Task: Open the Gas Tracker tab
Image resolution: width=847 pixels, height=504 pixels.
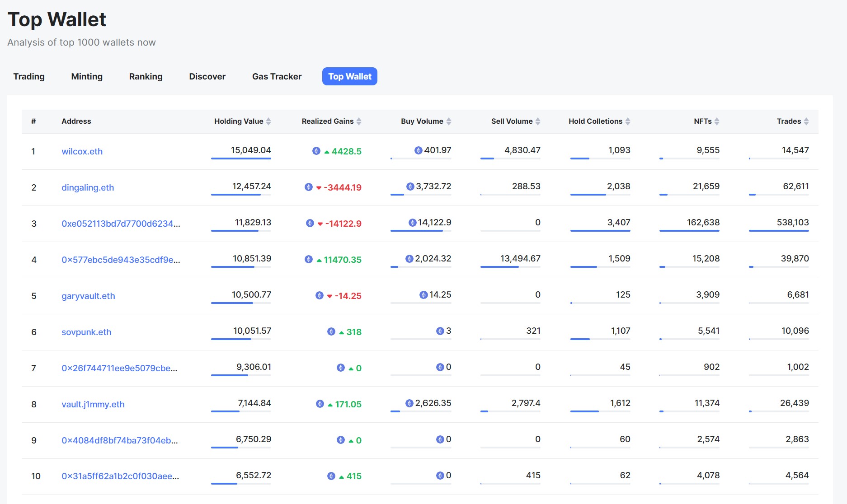Action: click(x=277, y=76)
